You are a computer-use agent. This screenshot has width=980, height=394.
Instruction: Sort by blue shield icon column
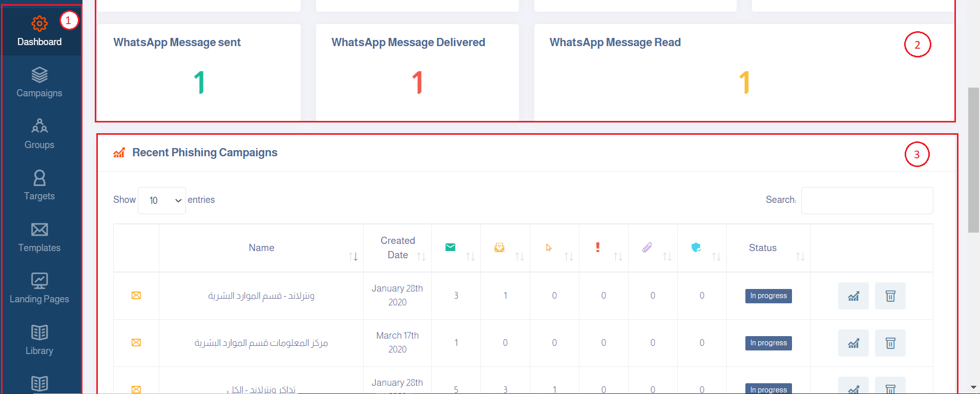click(702, 248)
